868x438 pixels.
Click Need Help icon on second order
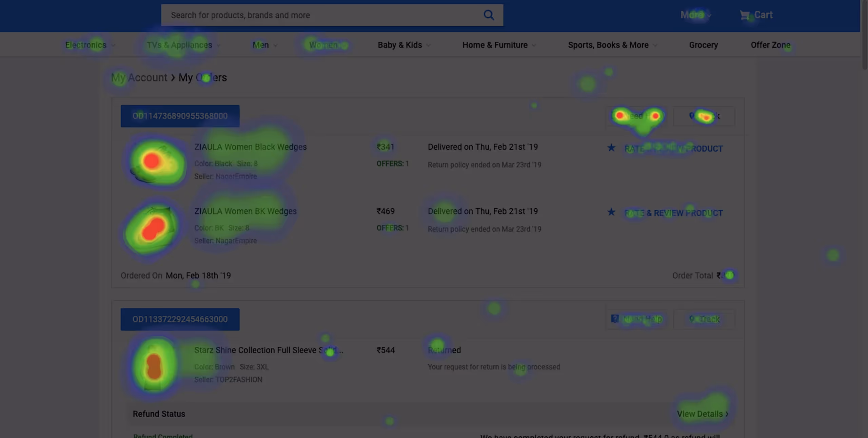615,319
